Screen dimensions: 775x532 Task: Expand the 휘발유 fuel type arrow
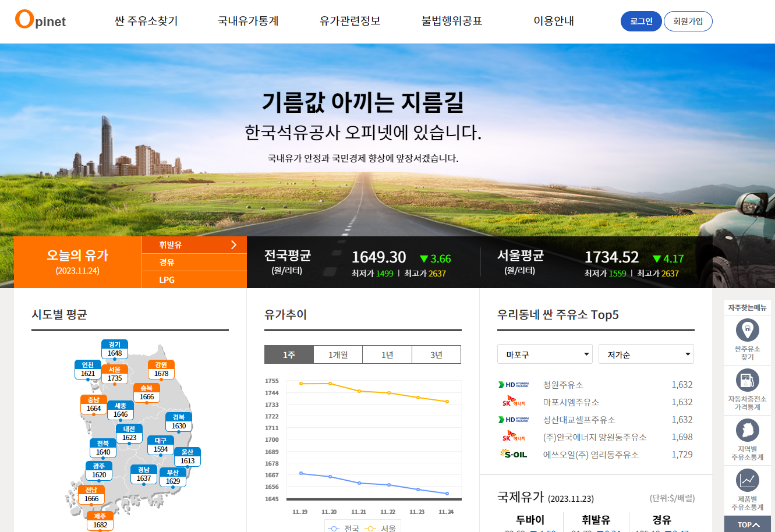[233, 245]
